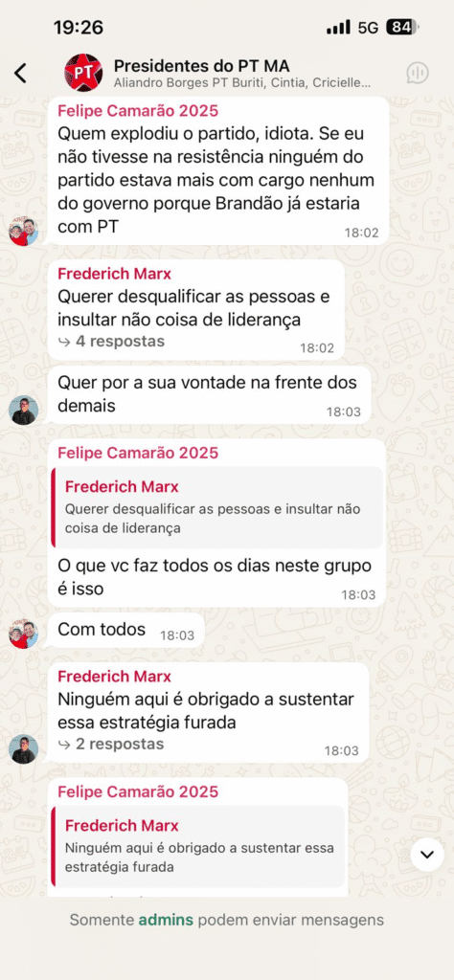The width and height of the screenshot is (454, 980).
Task: Tap the back arrow in header
Action: point(21,73)
